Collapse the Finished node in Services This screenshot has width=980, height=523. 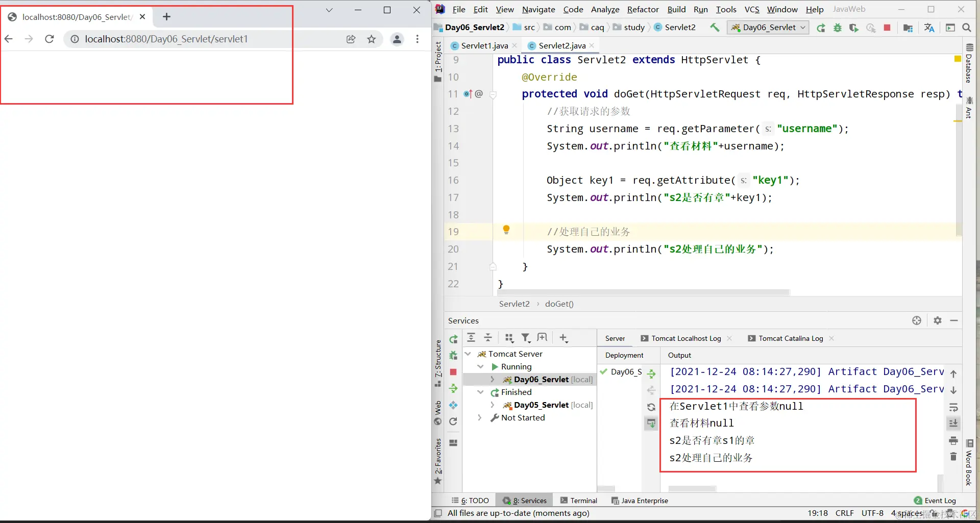[x=480, y=392]
